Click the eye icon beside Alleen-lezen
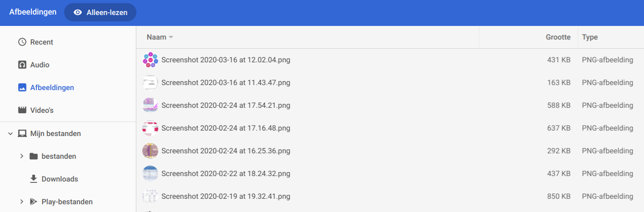The width and height of the screenshot is (644, 212). point(78,12)
